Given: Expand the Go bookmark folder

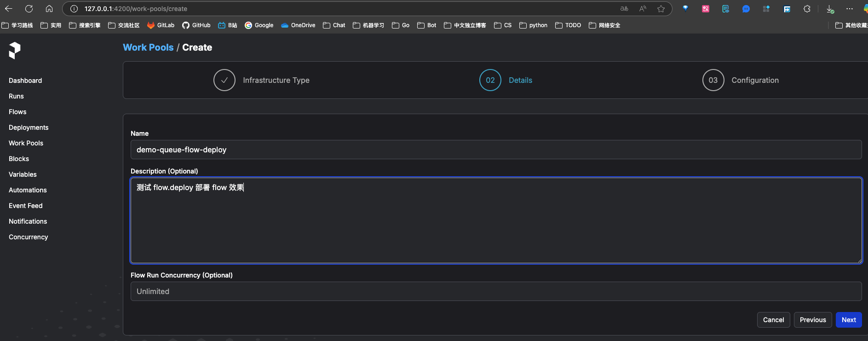Looking at the screenshot, I should click(401, 25).
